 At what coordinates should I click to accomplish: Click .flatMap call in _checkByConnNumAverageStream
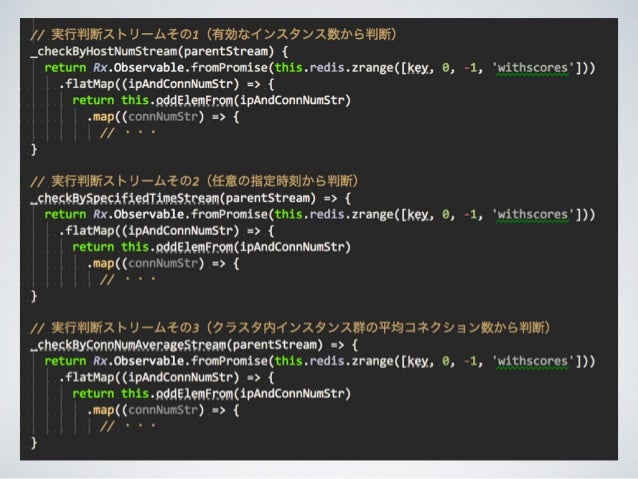click(x=87, y=377)
